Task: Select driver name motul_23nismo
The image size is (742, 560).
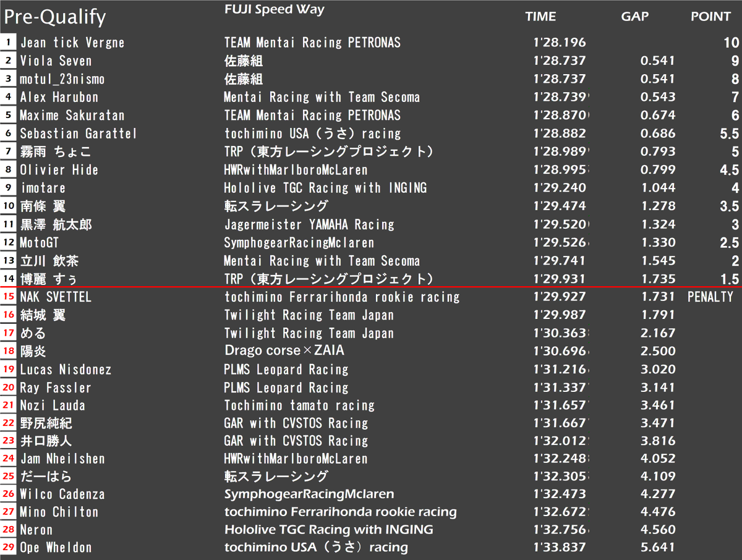Action: pos(62,79)
